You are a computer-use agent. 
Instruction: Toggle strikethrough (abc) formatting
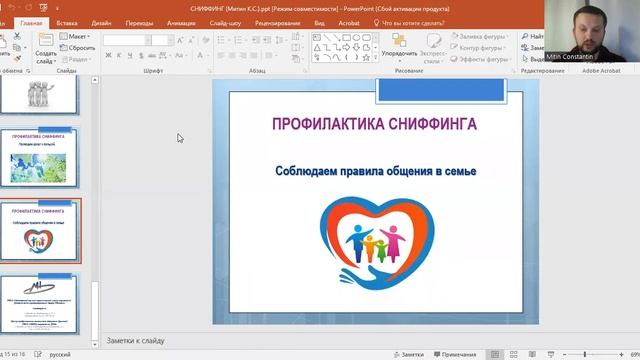[x=152, y=55]
